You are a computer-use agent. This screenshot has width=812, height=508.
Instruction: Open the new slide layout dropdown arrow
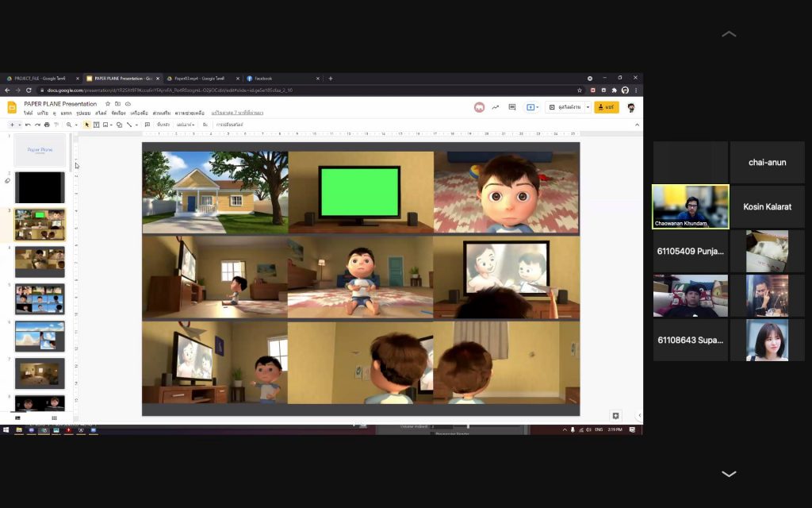tap(20, 125)
